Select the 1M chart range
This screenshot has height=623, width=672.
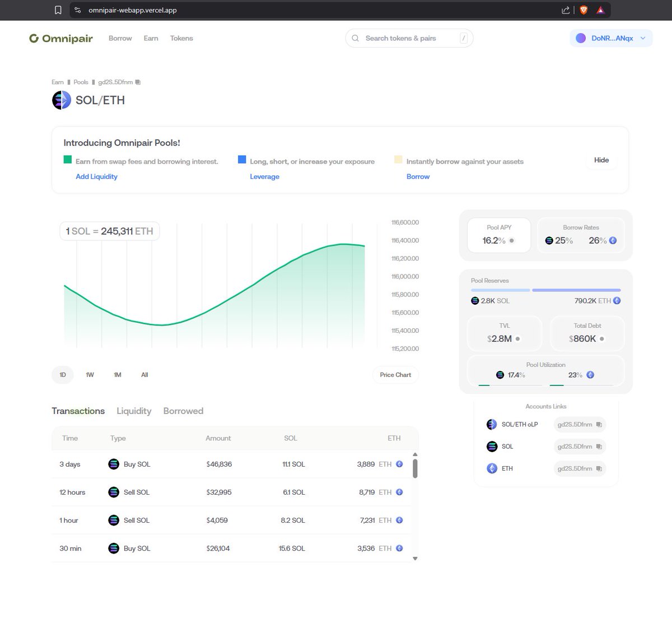coord(118,375)
